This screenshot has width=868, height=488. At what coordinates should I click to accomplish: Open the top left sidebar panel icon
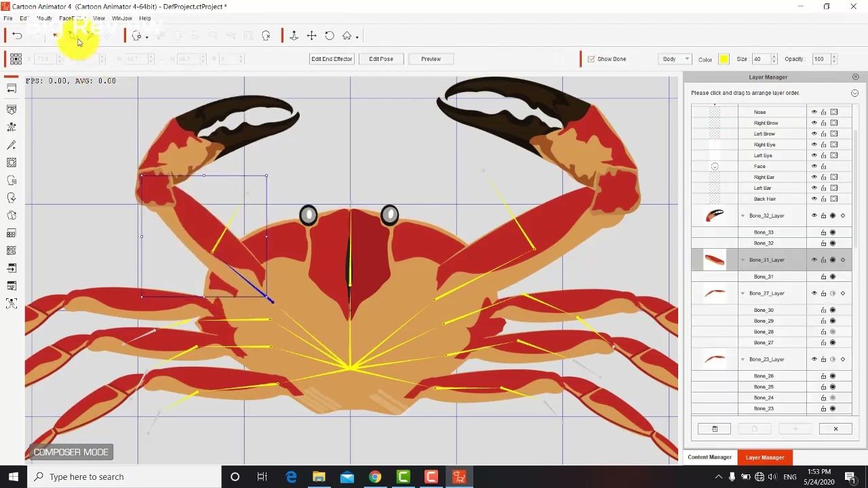pos(12,89)
